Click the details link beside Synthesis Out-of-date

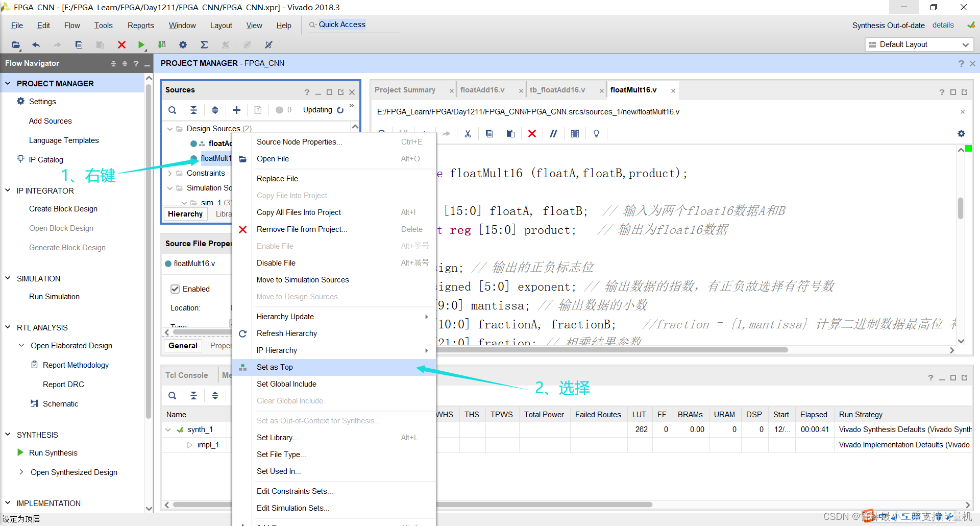click(943, 25)
